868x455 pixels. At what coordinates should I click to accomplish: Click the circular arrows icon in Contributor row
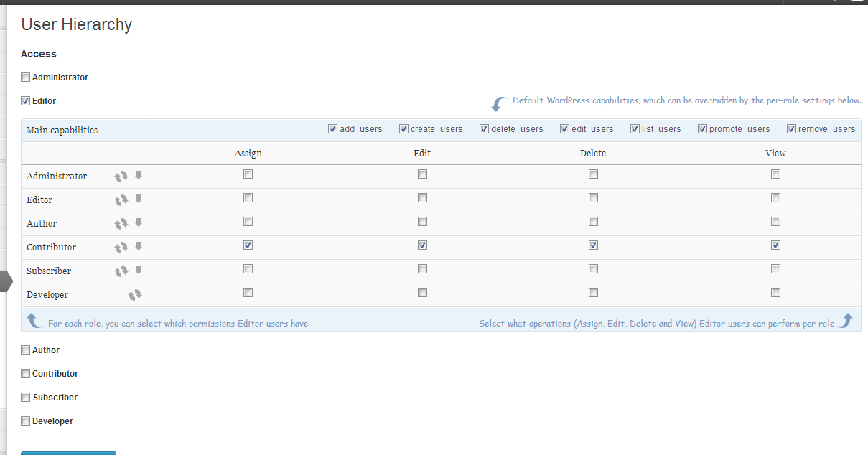(121, 247)
